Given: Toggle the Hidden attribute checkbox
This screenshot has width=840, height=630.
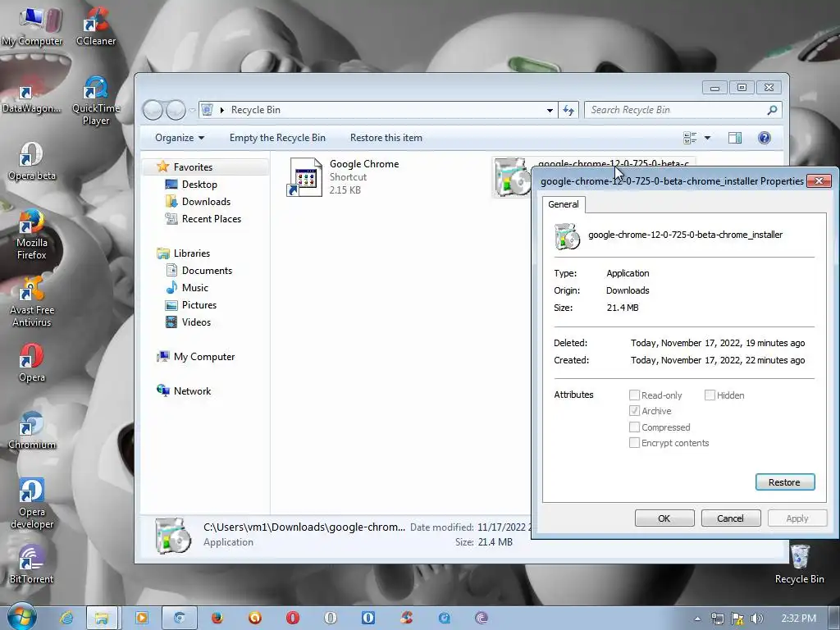Looking at the screenshot, I should (710, 395).
